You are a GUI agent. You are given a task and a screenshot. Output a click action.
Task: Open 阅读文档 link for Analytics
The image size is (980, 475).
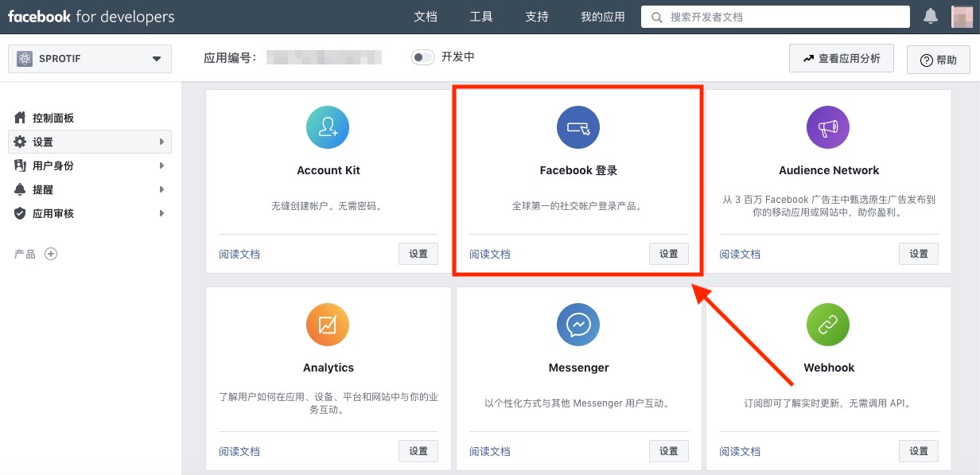coord(239,452)
